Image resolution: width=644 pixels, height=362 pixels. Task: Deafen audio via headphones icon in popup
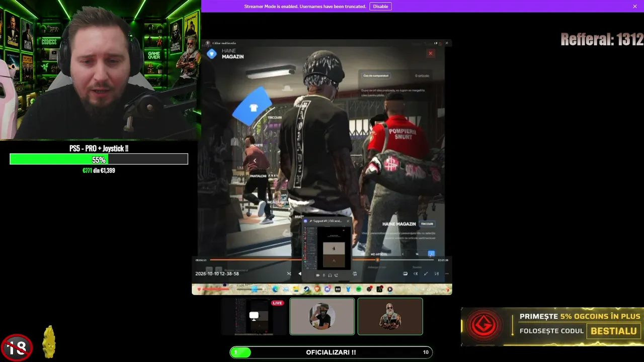coord(330,275)
